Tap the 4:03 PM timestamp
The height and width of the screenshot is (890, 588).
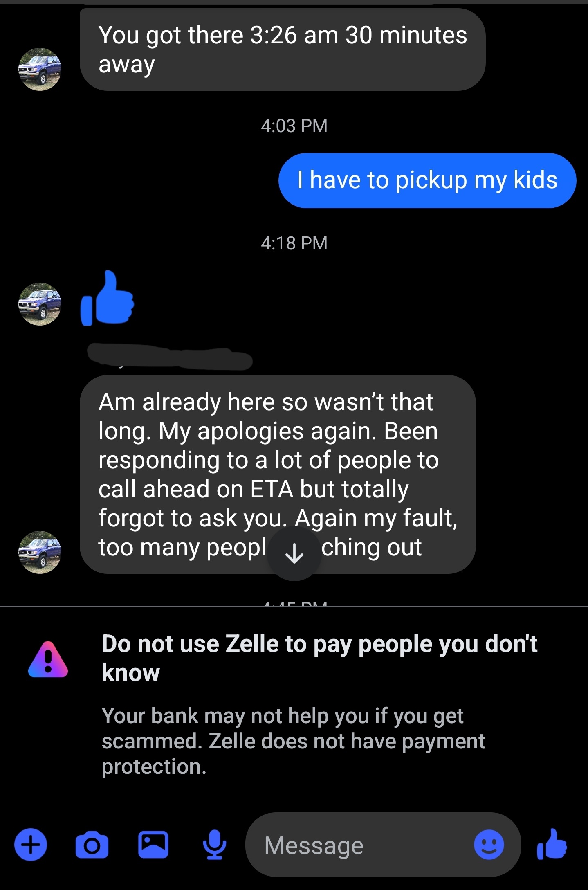294,126
